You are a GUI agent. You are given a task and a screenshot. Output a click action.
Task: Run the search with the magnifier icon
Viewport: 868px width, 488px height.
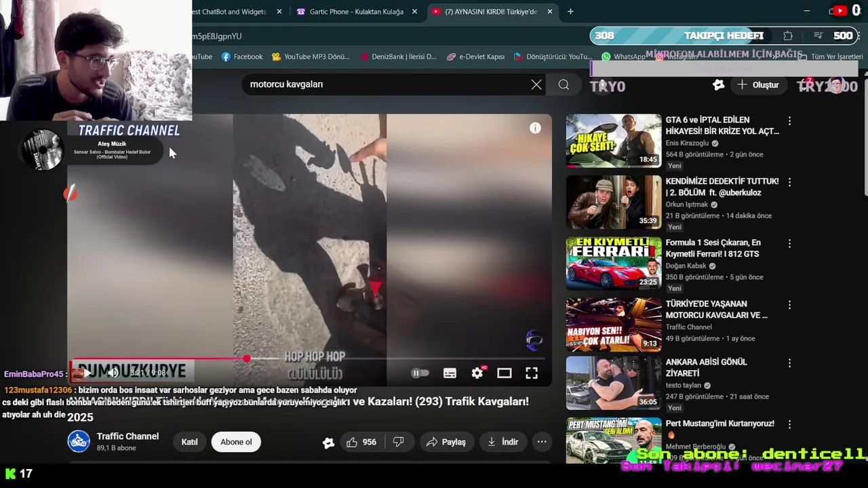(564, 84)
